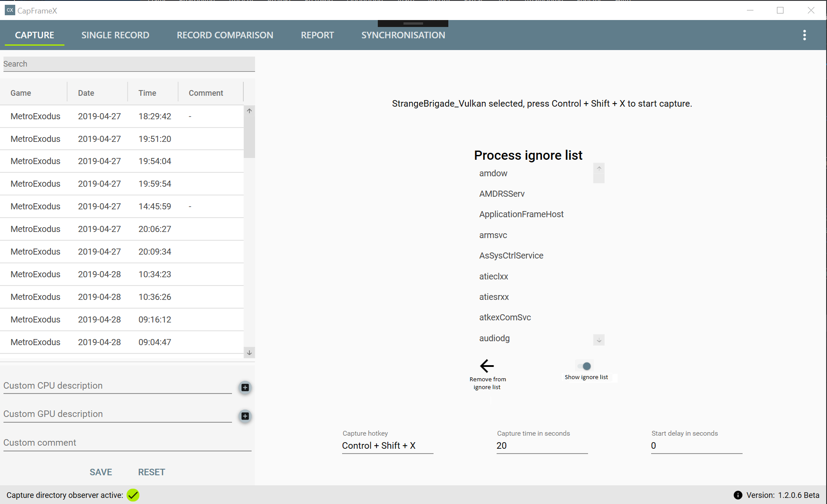Toggle the Show ignore list switch

[585, 366]
